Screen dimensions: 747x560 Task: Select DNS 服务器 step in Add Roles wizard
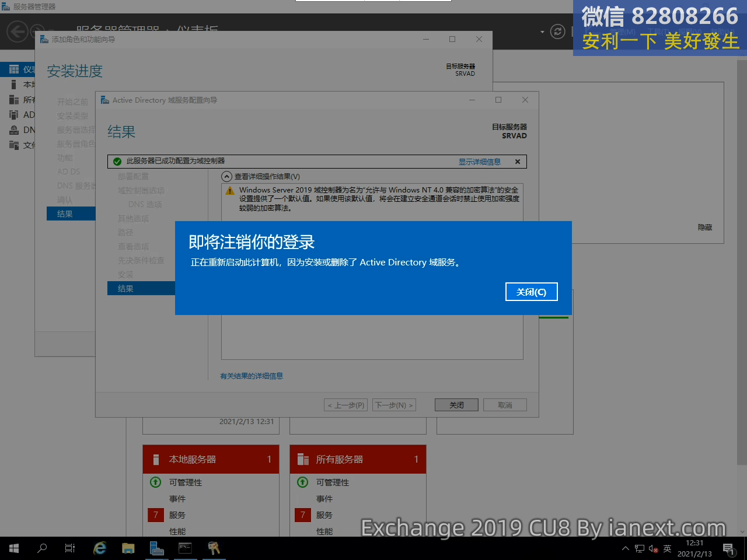tap(76, 185)
